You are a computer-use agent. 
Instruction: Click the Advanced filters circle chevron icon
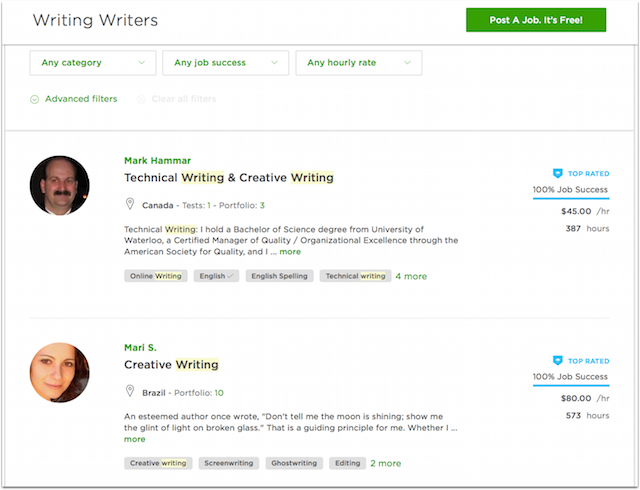(35, 99)
